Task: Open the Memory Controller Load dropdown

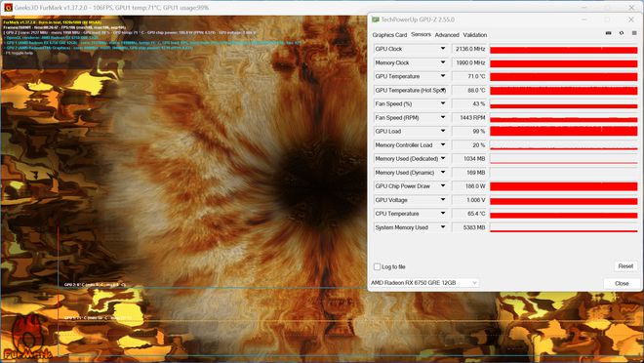Action: coord(443,145)
